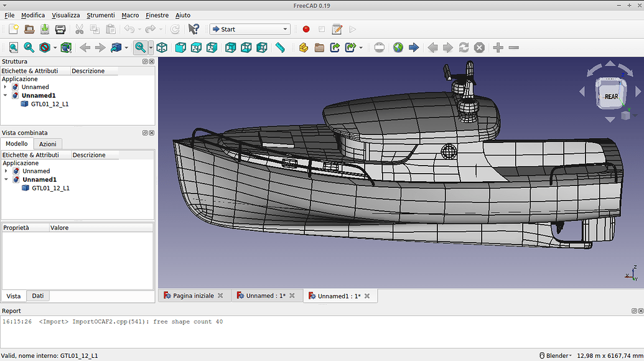Open the Strumenti menu

pos(101,15)
